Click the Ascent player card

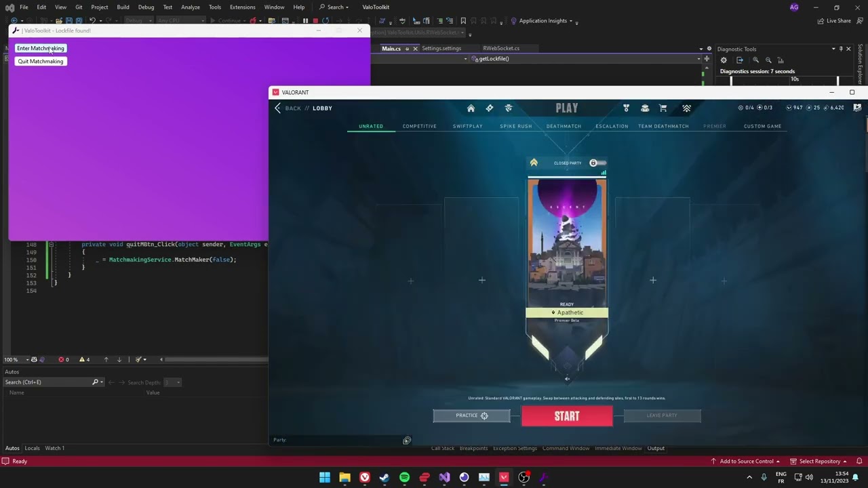click(567, 242)
